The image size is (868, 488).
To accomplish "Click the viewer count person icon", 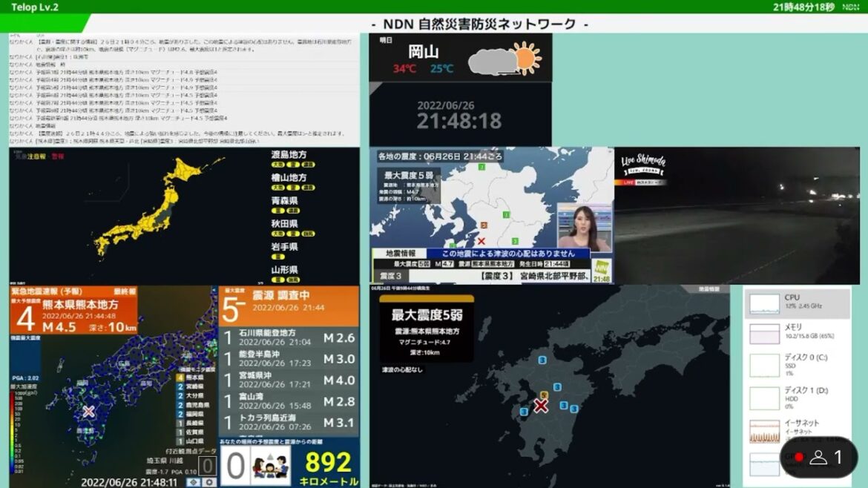I will click(x=818, y=458).
